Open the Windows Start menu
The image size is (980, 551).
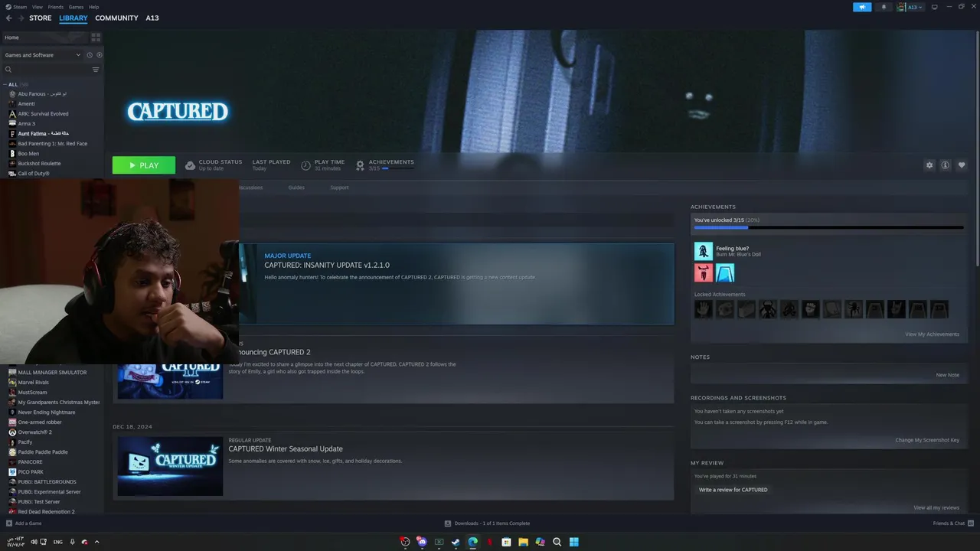(573, 542)
